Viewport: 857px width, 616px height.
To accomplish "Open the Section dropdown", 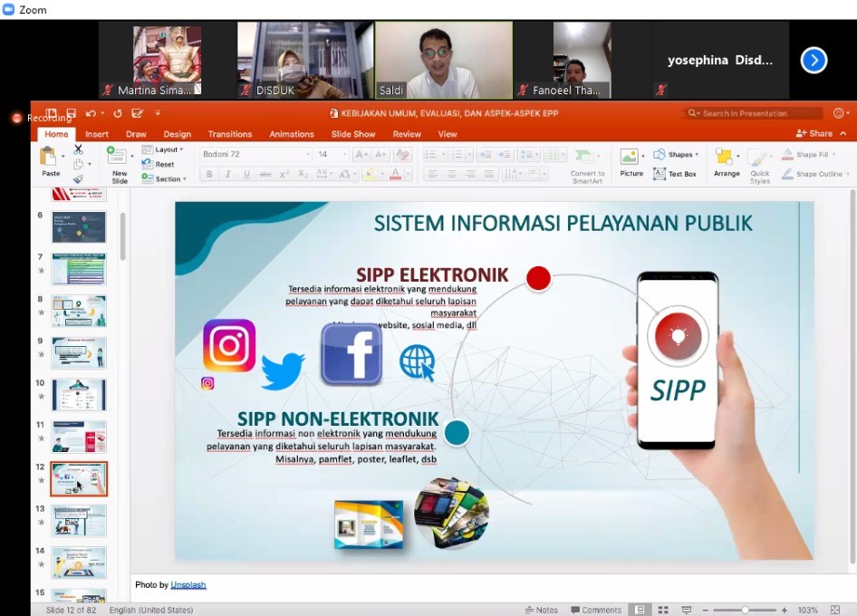I will pyautogui.click(x=164, y=178).
